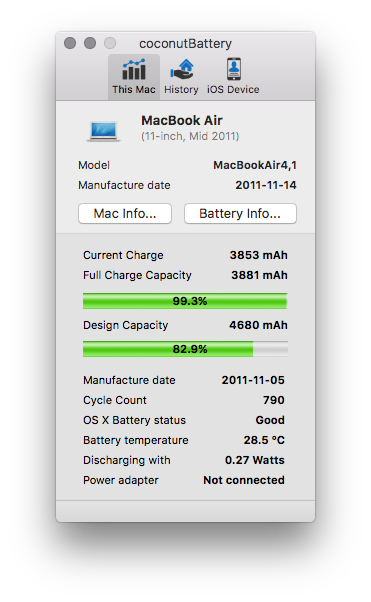Click the 99.3% charge progress bar

185,301
